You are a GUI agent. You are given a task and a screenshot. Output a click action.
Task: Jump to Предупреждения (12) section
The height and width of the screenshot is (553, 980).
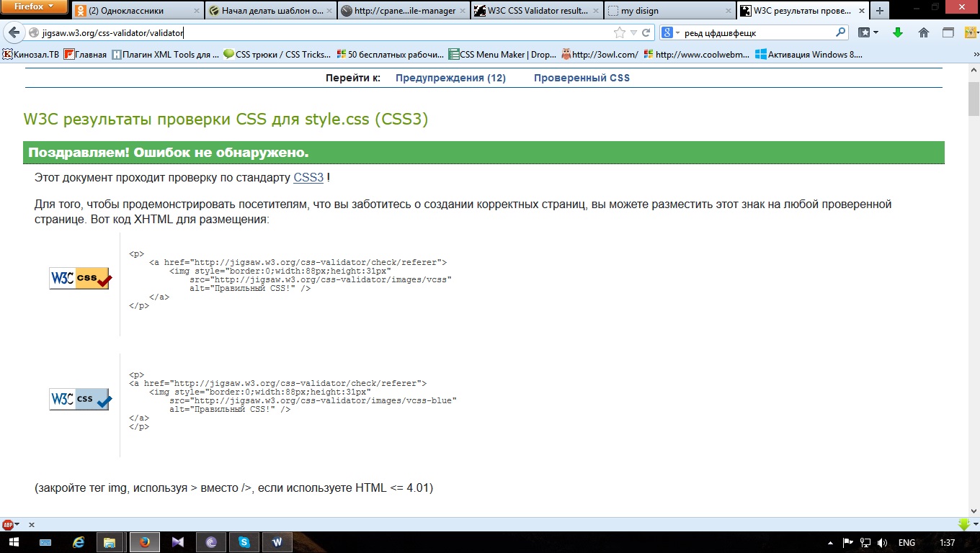pos(450,78)
